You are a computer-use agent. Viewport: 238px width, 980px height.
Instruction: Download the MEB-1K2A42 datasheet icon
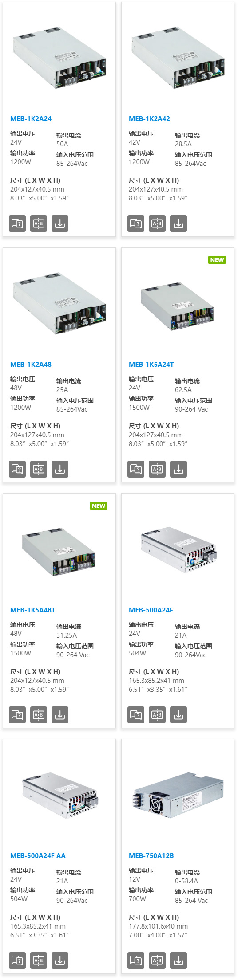178,223
